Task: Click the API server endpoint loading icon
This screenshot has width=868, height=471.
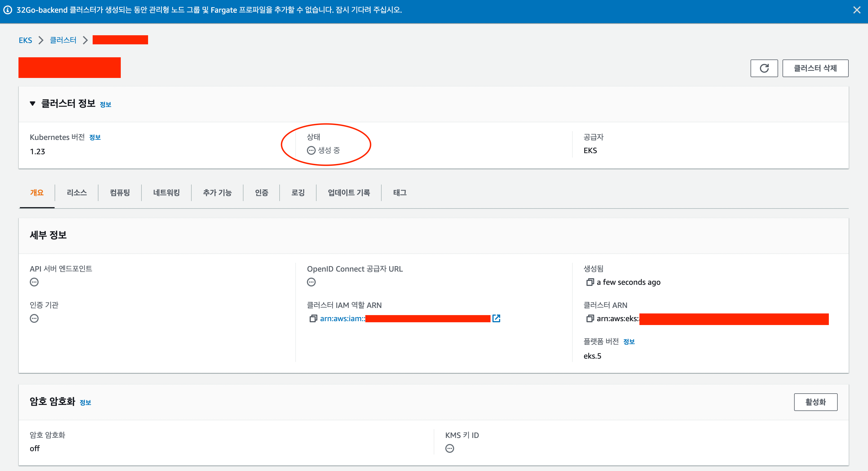Action: click(x=34, y=282)
